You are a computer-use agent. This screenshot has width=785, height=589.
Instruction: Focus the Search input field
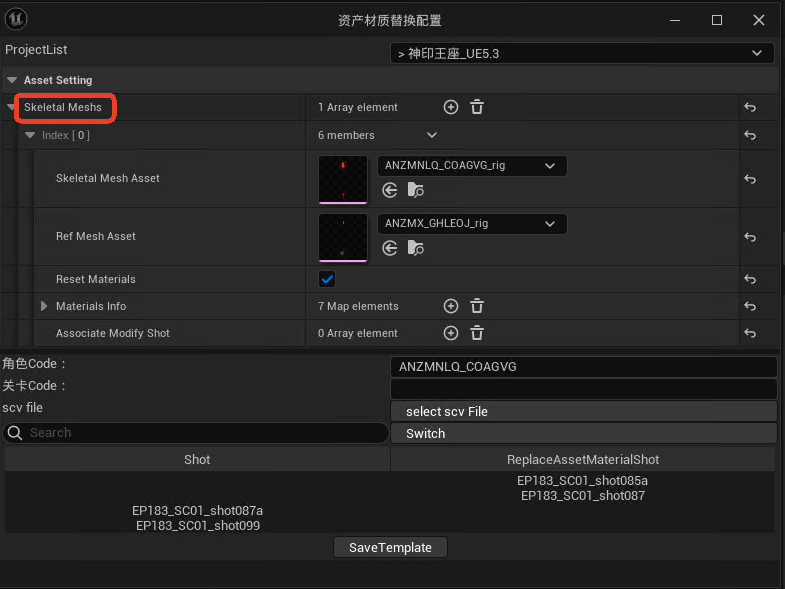(200, 433)
